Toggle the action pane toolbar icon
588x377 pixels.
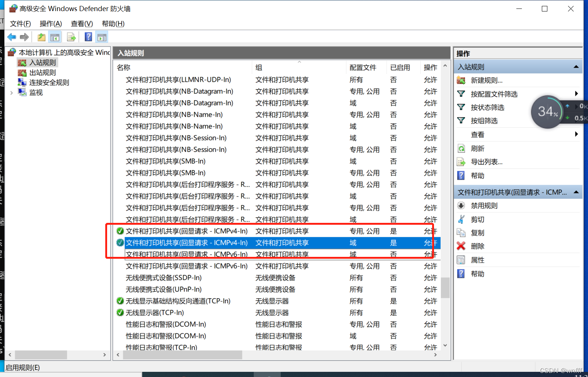pos(102,37)
